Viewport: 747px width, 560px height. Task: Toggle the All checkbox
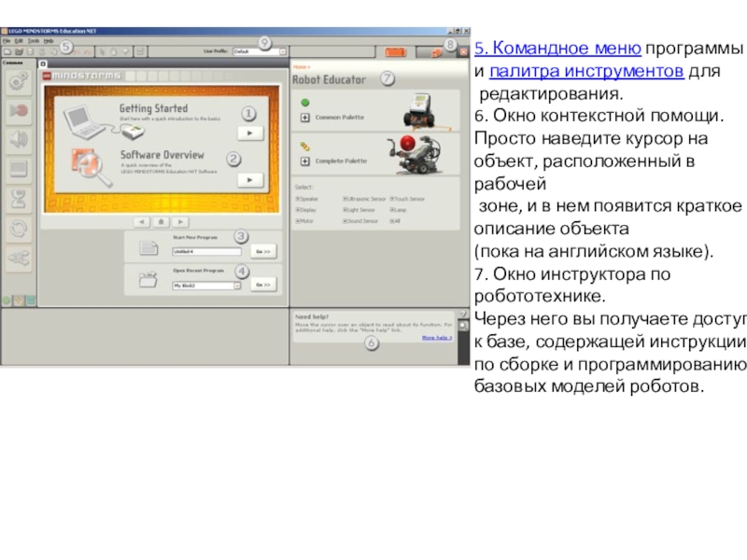(x=392, y=221)
